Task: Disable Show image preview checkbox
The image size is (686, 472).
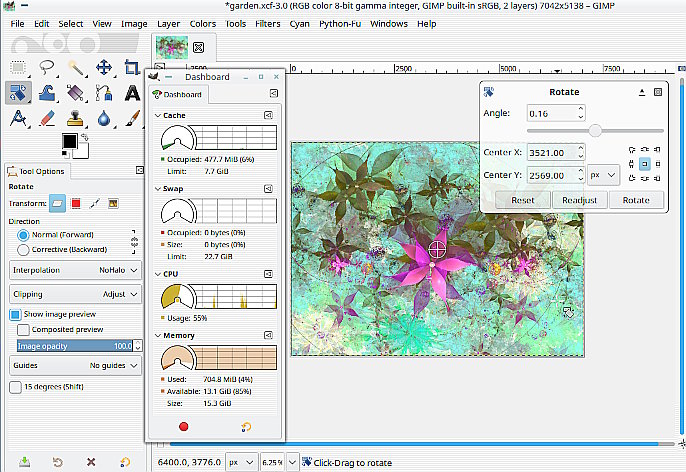Action: [x=16, y=314]
